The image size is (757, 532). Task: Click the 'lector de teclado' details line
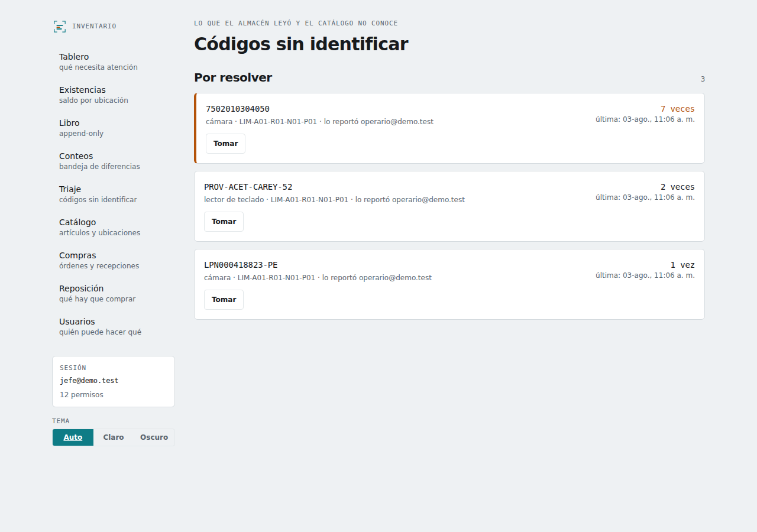(335, 200)
